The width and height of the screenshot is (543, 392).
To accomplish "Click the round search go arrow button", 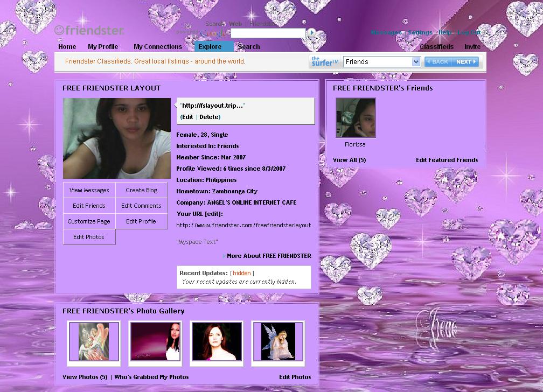I will click(312, 32).
